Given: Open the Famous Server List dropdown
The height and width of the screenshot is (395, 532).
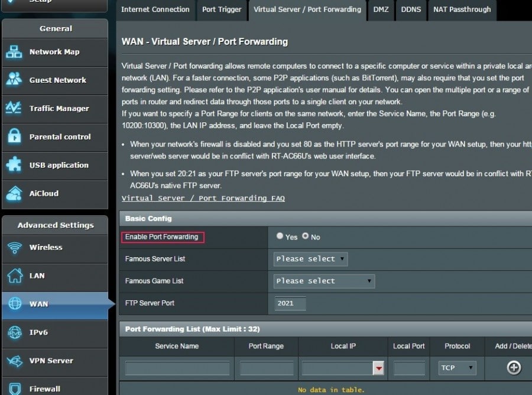Looking at the screenshot, I should 310,259.
